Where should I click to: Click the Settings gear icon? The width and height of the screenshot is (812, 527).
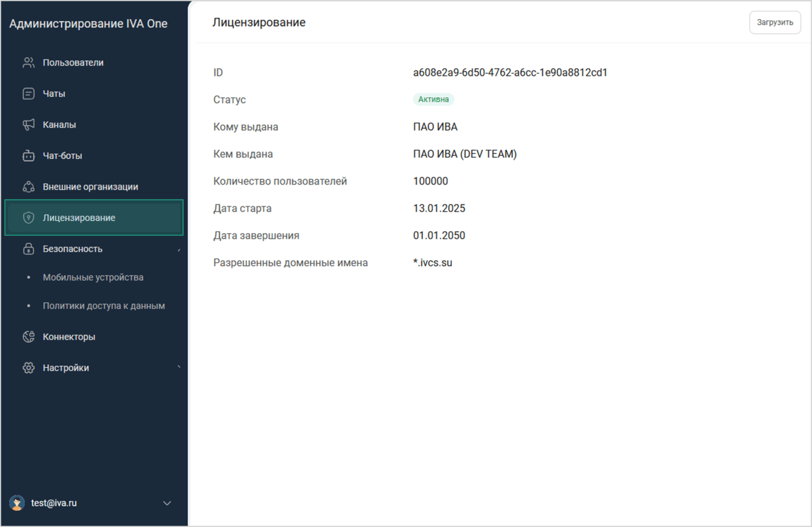point(28,368)
